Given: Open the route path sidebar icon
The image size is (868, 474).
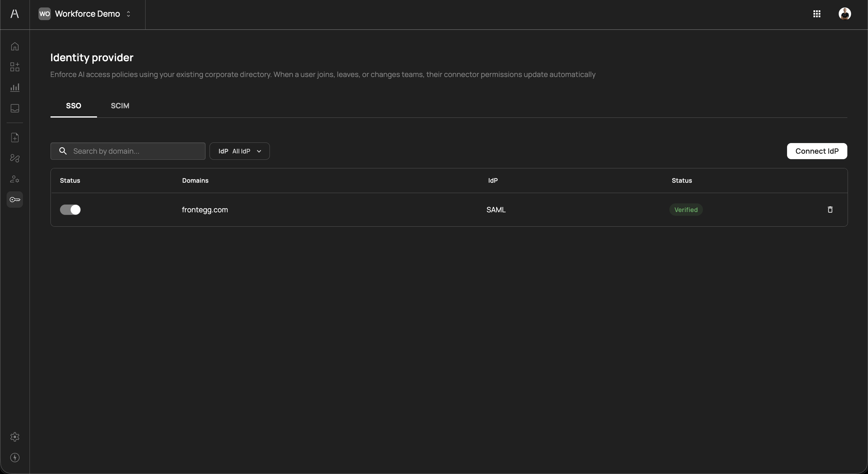Looking at the screenshot, I should [15, 158].
